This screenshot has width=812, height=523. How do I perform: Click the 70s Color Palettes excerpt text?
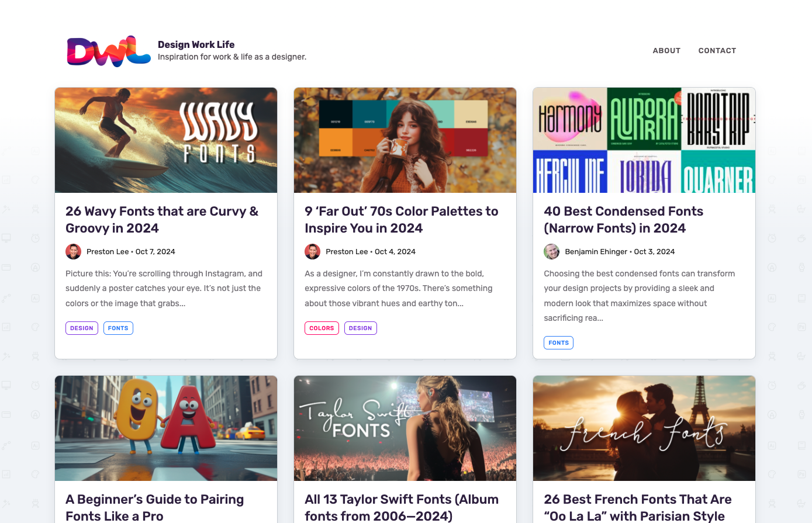click(x=399, y=289)
